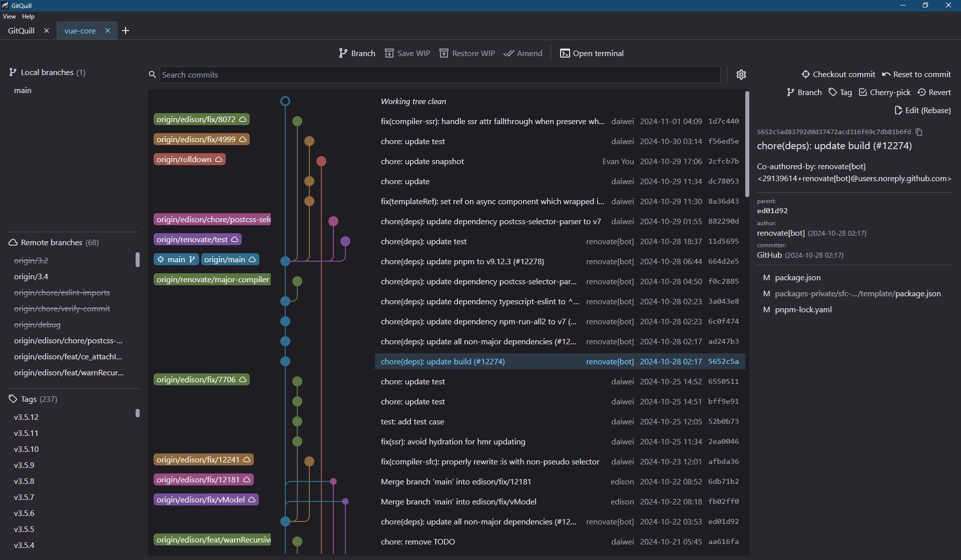The height and width of the screenshot is (560, 961).
Task: Select the origin/3.4 remote branch
Action: [x=31, y=276]
